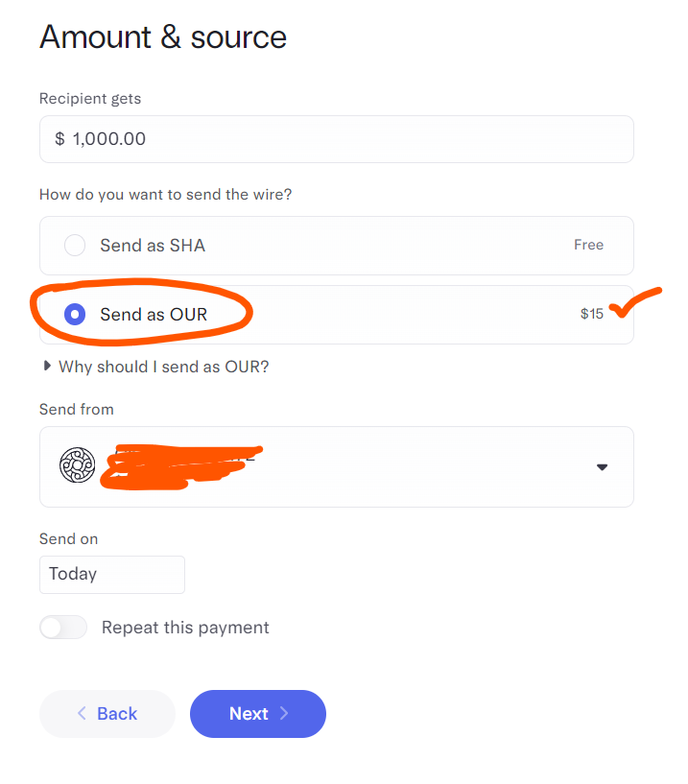The height and width of the screenshot is (784, 688).
Task: Click the left chevron on Back button
Action: tap(82, 713)
